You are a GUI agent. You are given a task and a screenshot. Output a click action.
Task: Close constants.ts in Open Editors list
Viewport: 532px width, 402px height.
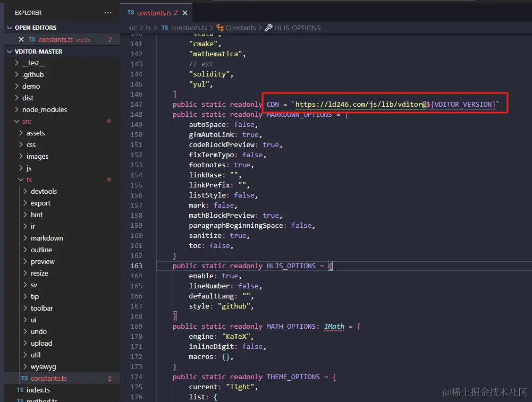coord(21,39)
